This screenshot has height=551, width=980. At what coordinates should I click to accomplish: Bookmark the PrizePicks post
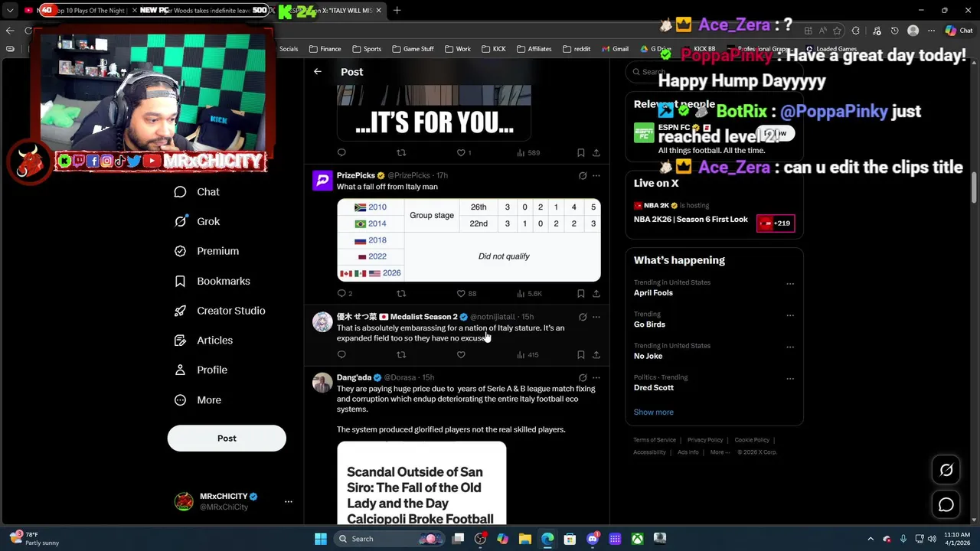pyautogui.click(x=581, y=293)
